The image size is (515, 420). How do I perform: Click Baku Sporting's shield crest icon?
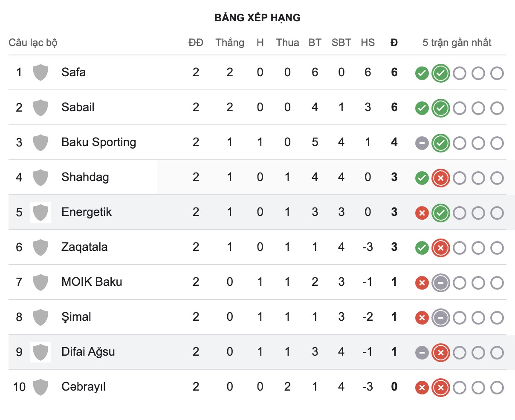[x=41, y=142]
